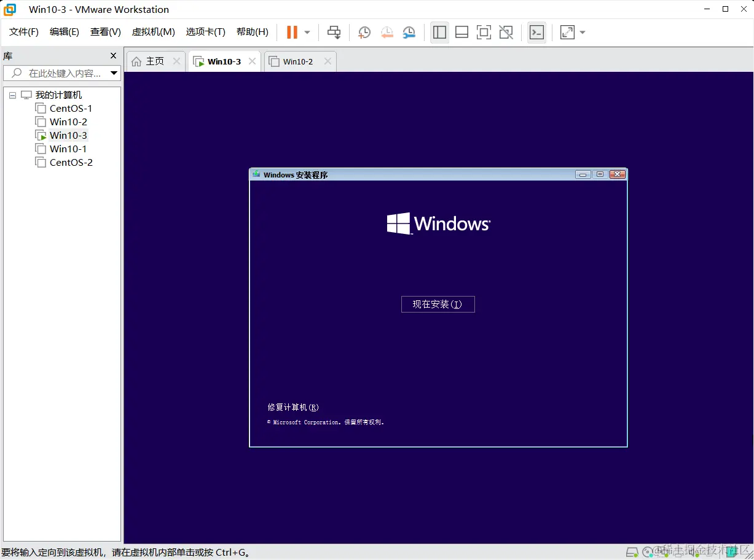Open the 选项卡(T) menu
The height and width of the screenshot is (560, 754).
click(x=206, y=32)
